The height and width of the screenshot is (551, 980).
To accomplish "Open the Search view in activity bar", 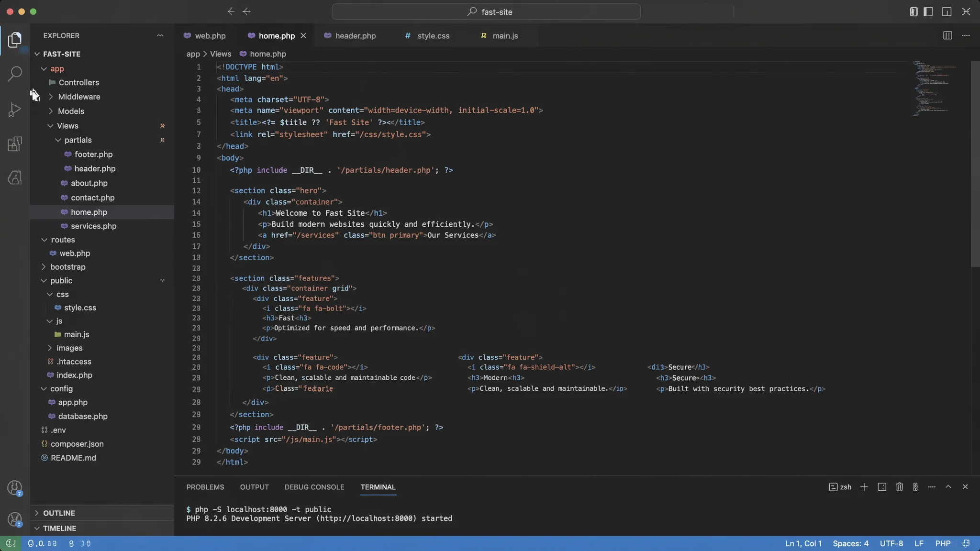I will click(15, 74).
